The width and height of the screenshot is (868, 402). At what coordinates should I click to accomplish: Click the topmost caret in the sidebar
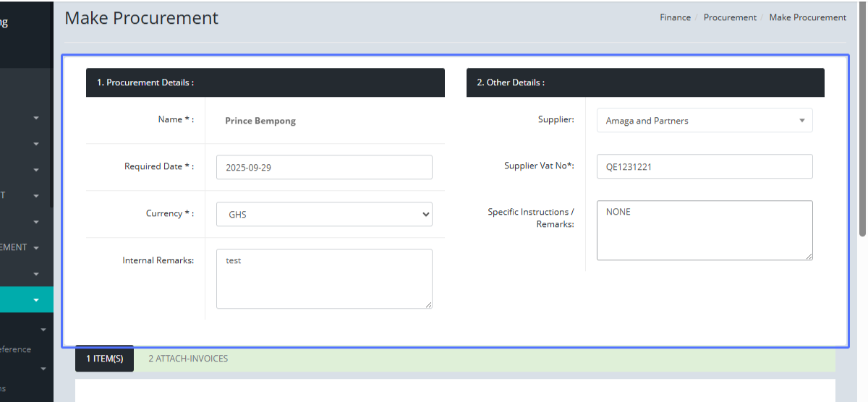(36, 118)
